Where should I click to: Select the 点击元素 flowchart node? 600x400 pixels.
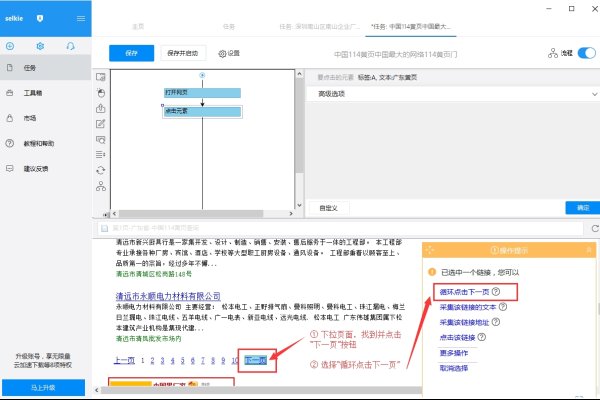pyautogui.click(x=202, y=111)
